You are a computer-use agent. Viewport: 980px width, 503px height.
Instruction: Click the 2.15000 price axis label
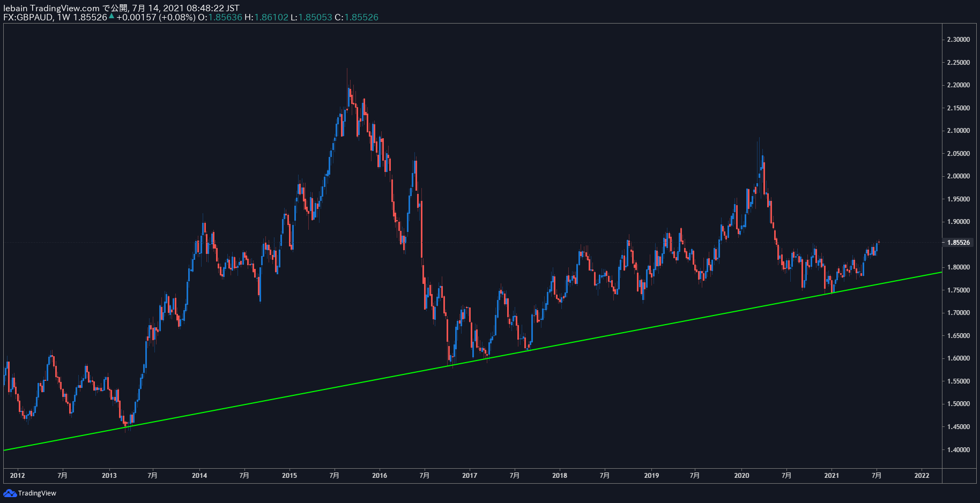(959, 108)
